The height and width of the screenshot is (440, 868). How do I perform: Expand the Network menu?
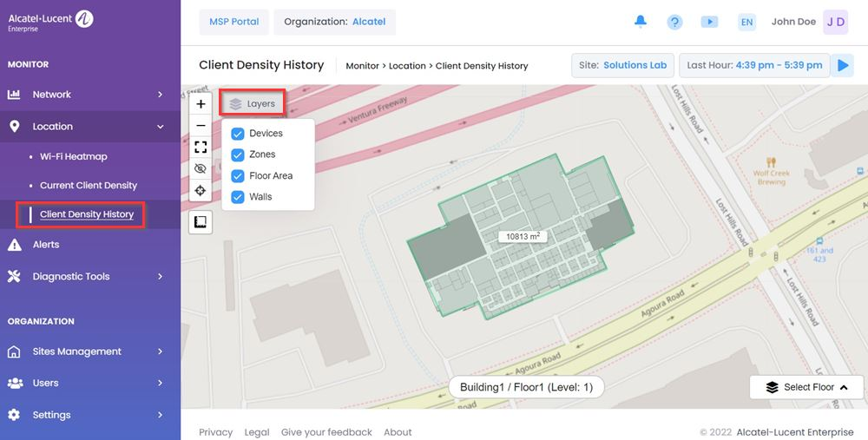tap(90, 95)
